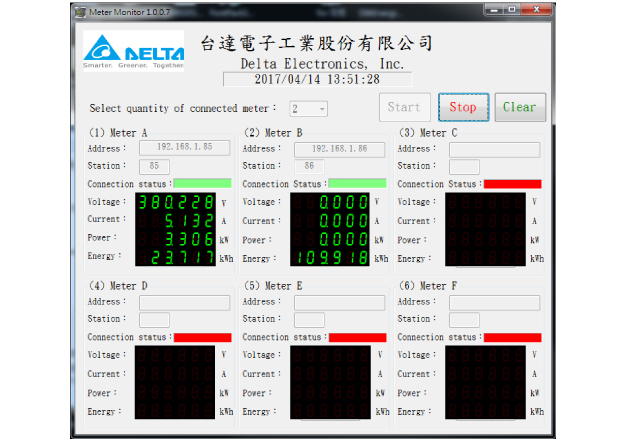This screenshot has height=439, width=620.
Task: Click Meter A voltage reading 380.228
Action: [176, 202]
